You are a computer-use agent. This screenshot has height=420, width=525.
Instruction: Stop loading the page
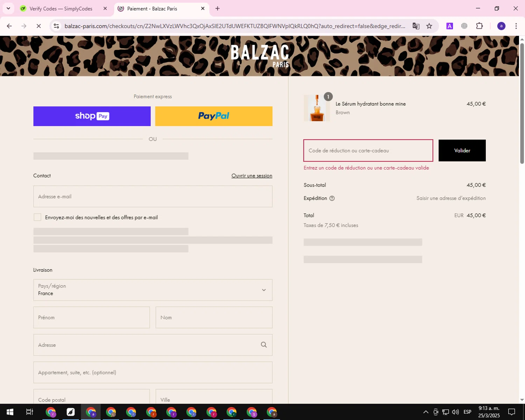38,26
